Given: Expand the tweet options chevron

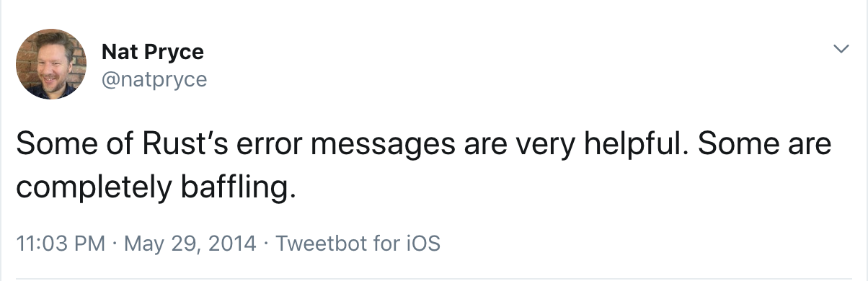Looking at the screenshot, I should pyautogui.click(x=841, y=49).
